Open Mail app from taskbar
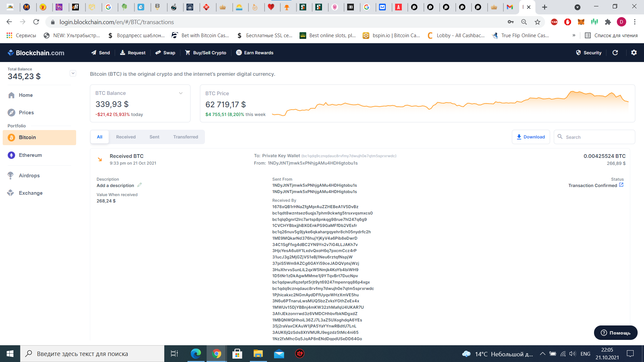644x362 pixels. [x=279, y=354]
